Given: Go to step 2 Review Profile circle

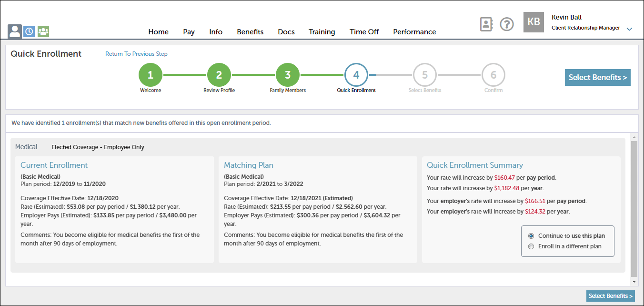Looking at the screenshot, I should point(219,75).
